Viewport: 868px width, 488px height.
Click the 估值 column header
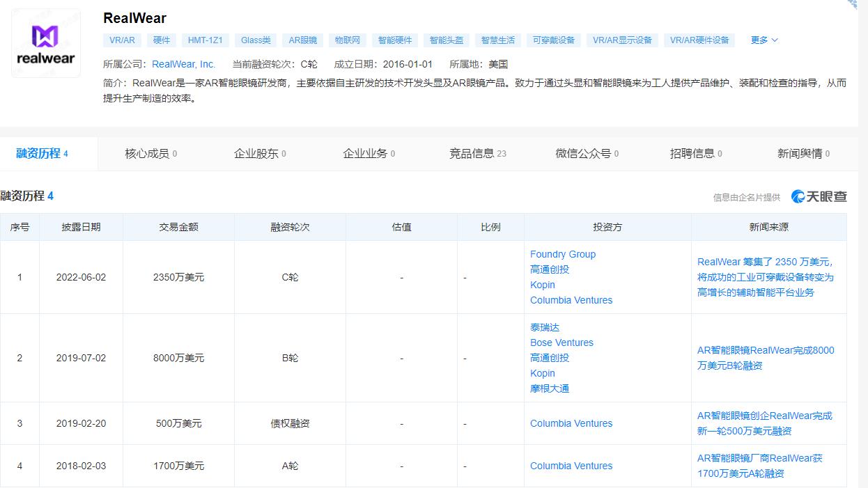click(401, 227)
